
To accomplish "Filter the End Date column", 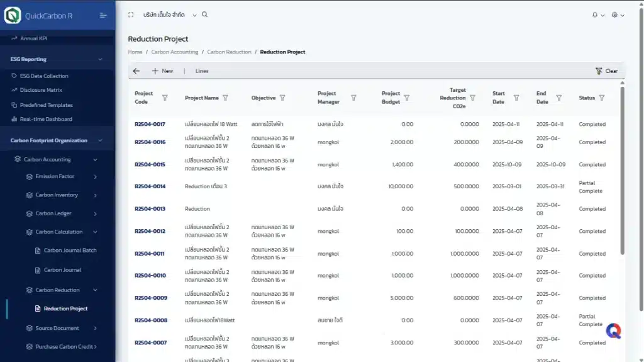I will click(x=558, y=98).
